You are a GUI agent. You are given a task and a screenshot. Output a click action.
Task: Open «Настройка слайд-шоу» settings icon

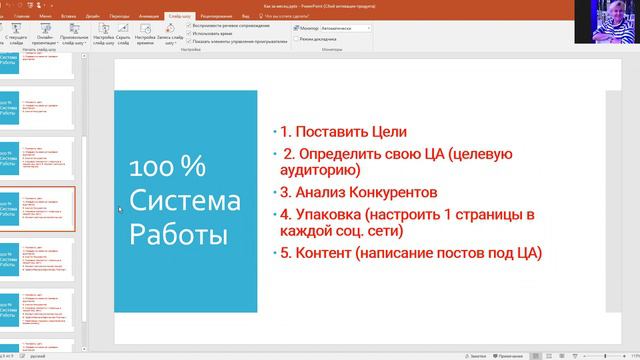pyautogui.click(x=103, y=29)
